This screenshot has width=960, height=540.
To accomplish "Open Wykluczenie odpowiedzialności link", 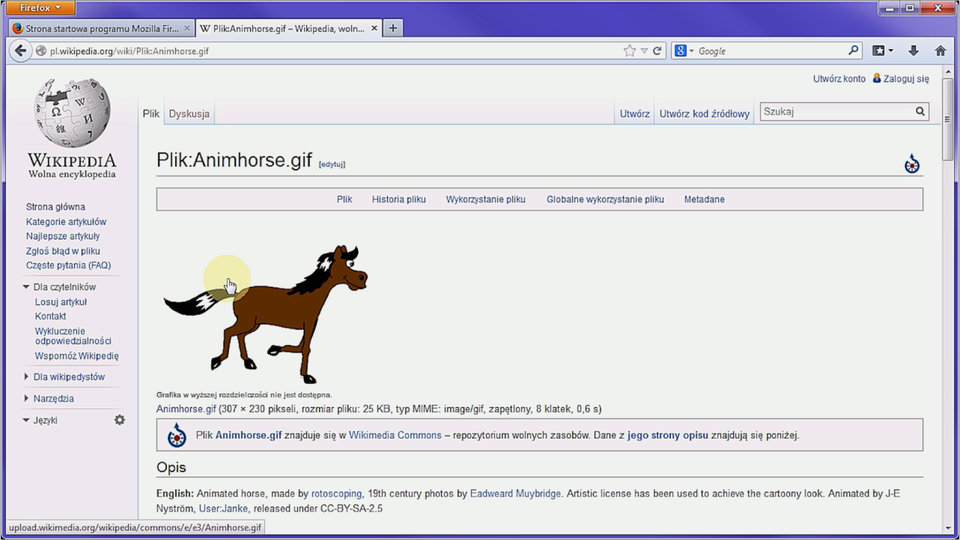I will (73, 336).
